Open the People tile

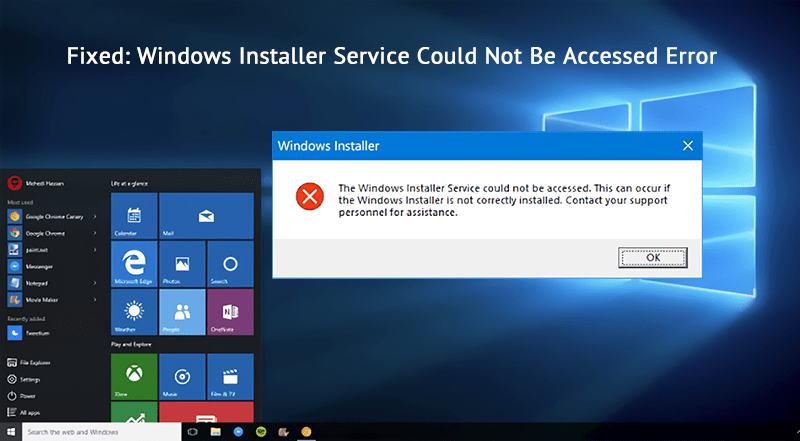pyautogui.click(x=182, y=312)
